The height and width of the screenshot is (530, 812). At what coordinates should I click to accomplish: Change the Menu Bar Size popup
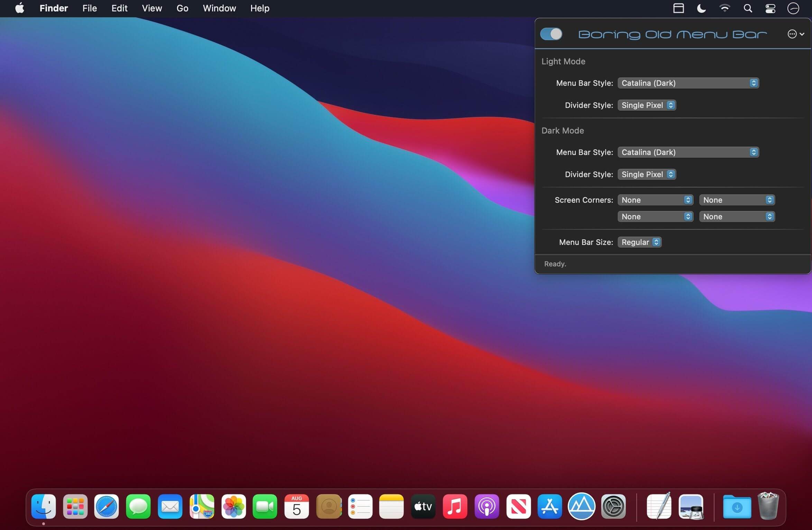[639, 242]
